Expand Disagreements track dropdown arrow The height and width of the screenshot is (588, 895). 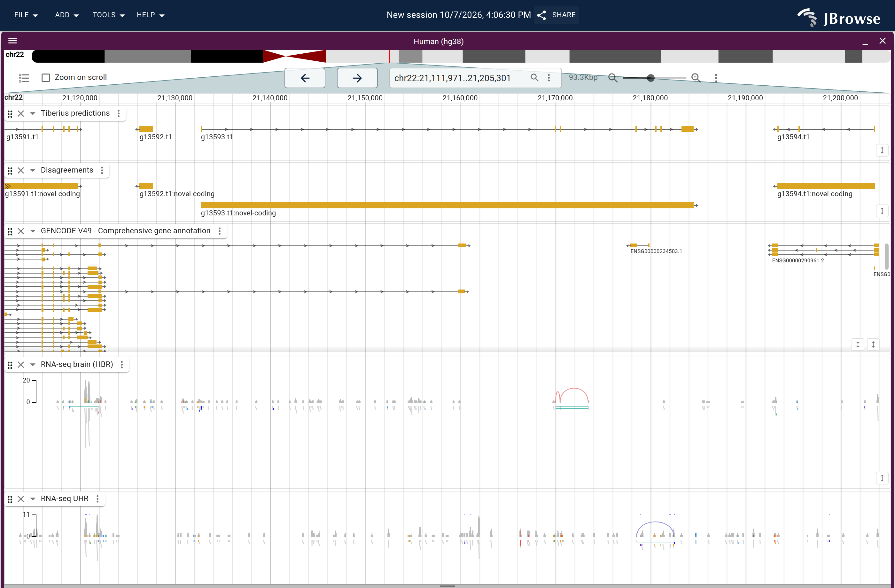tap(33, 170)
